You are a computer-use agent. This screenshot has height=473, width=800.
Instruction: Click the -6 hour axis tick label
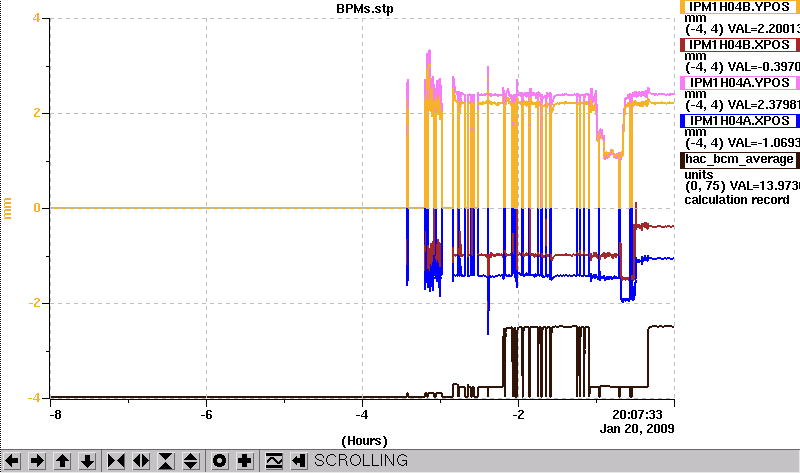206,414
